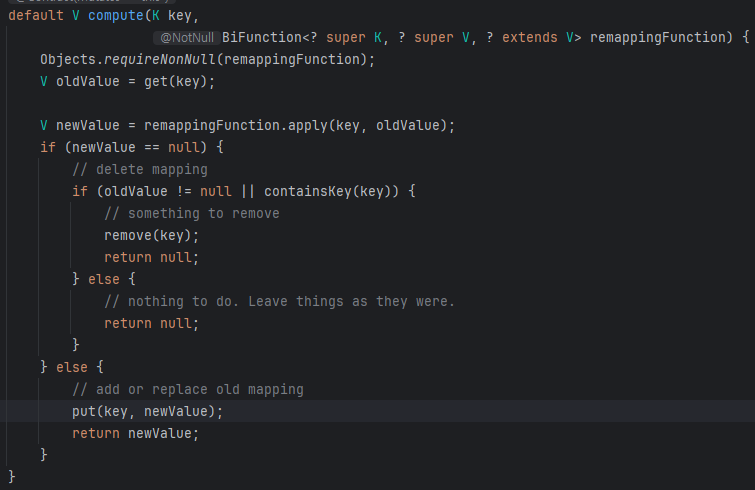
Task: Click the @NotNull inlay hint annotation
Action: click(187, 38)
